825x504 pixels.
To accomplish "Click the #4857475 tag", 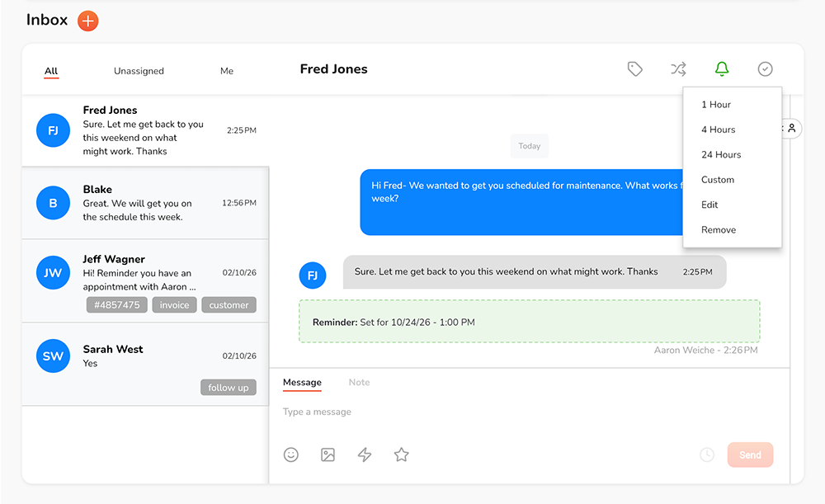I will 117,305.
